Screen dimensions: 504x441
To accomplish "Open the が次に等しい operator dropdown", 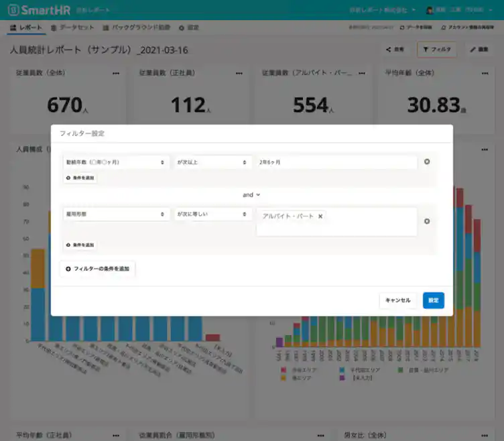I will coord(212,214).
